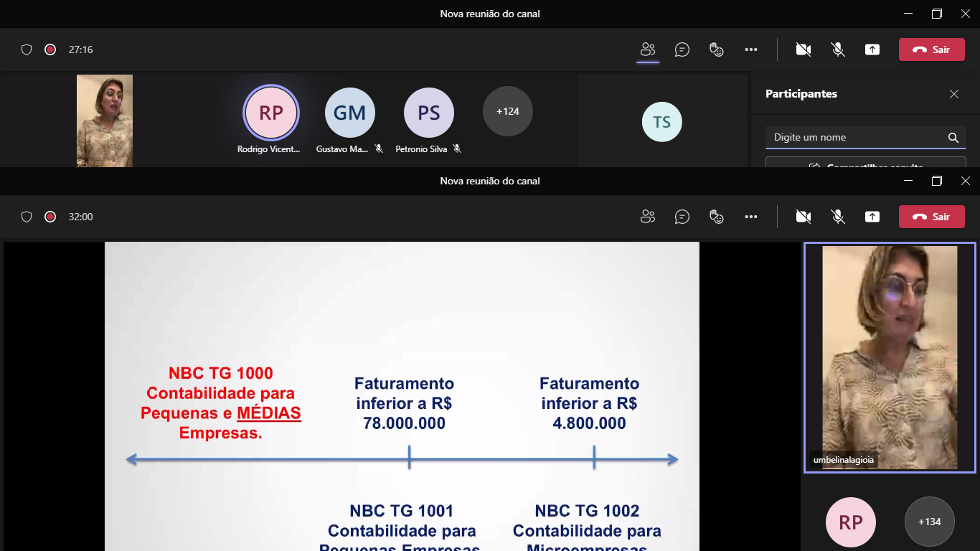Click the share screen icon in lower window
The height and width of the screenshot is (551, 980).
872,217
